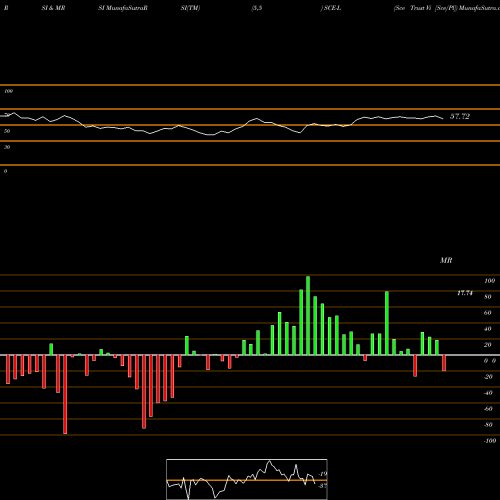Click the tallest green histogram bar
The height and width of the screenshot is (500, 500).
pos(308,315)
